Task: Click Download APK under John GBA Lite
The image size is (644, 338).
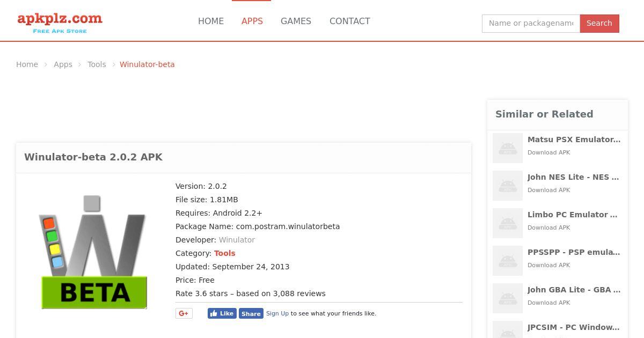Action: [548, 303]
